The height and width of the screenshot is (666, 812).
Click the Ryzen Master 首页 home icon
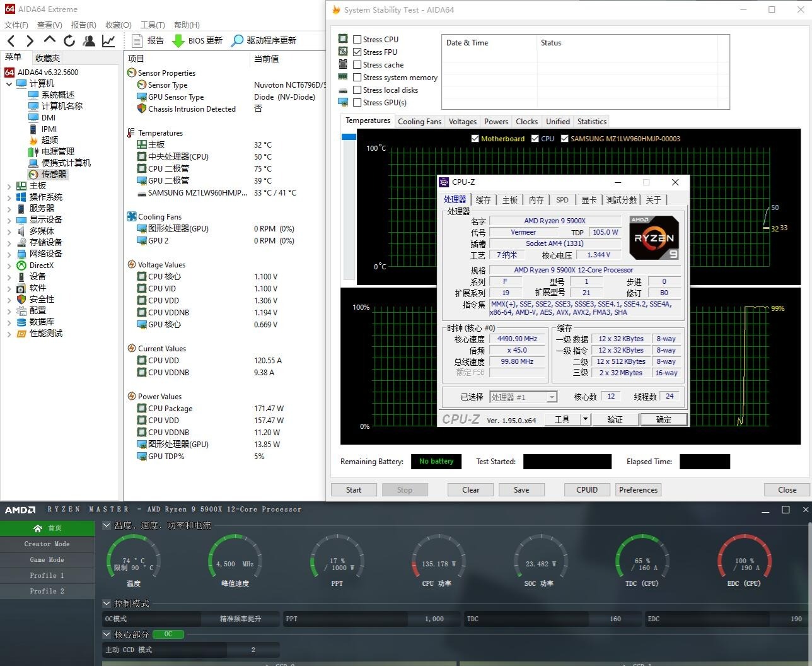click(x=38, y=529)
